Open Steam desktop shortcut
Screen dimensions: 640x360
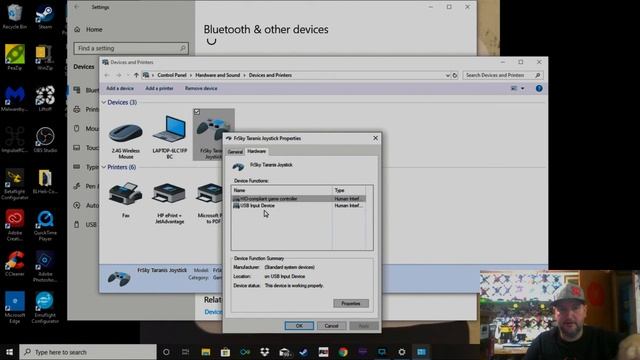(45, 16)
